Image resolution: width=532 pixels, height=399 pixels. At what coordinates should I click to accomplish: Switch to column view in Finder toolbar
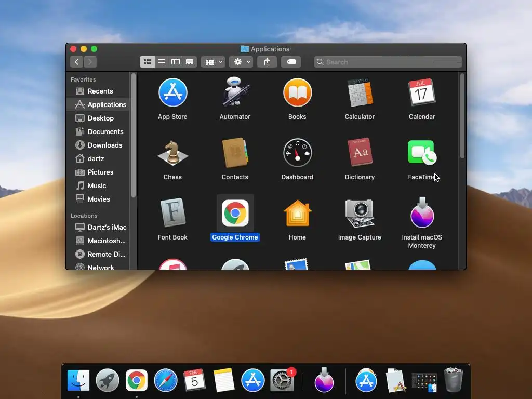(x=176, y=62)
